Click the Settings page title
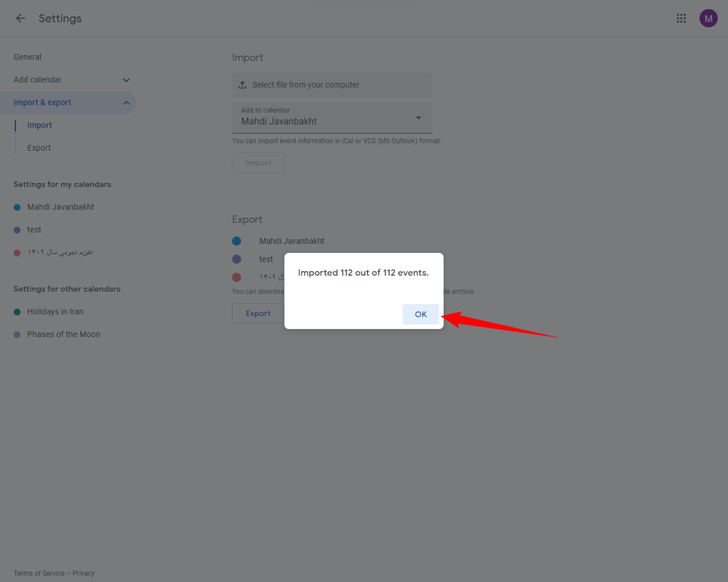The width and height of the screenshot is (728, 582). 60,18
